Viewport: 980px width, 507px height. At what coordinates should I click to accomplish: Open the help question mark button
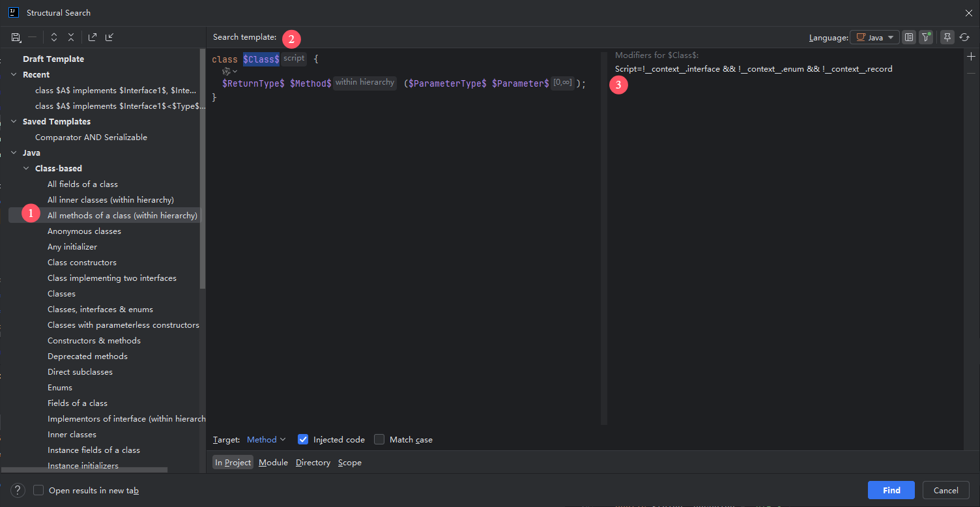[18, 490]
